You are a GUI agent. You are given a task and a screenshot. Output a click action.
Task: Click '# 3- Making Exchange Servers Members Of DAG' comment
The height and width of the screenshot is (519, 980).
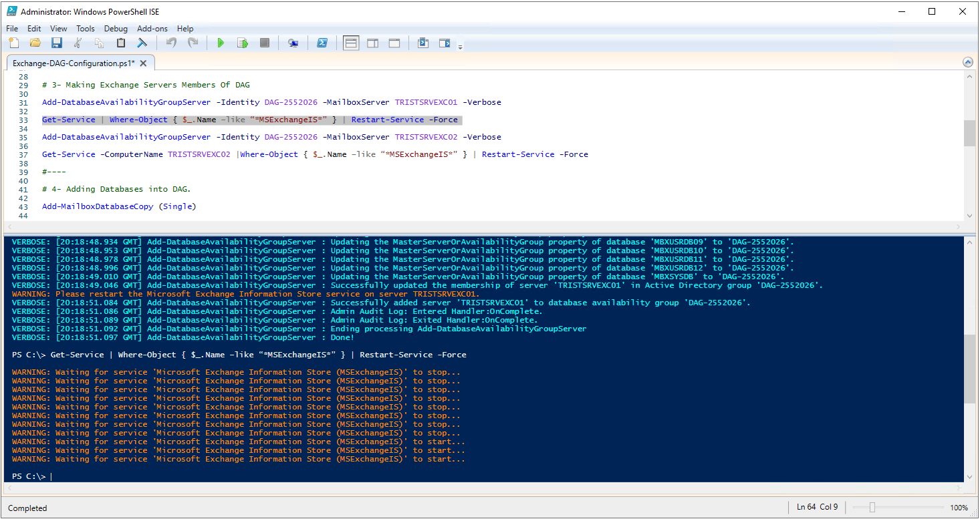tap(146, 85)
